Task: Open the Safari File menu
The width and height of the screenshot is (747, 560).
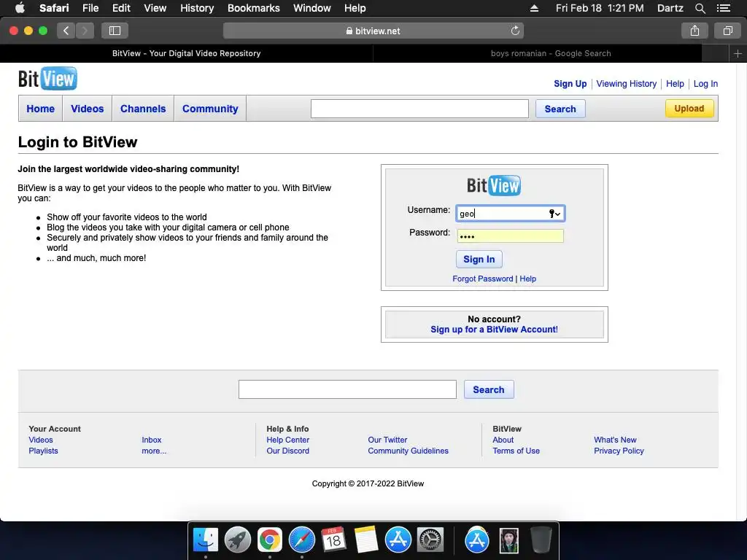Action: tap(90, 8)
